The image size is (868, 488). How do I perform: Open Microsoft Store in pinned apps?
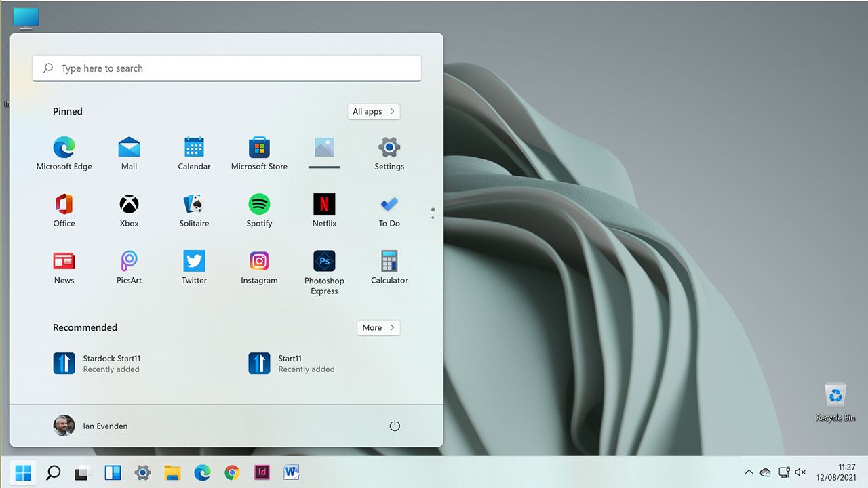(x=259, y=154)
